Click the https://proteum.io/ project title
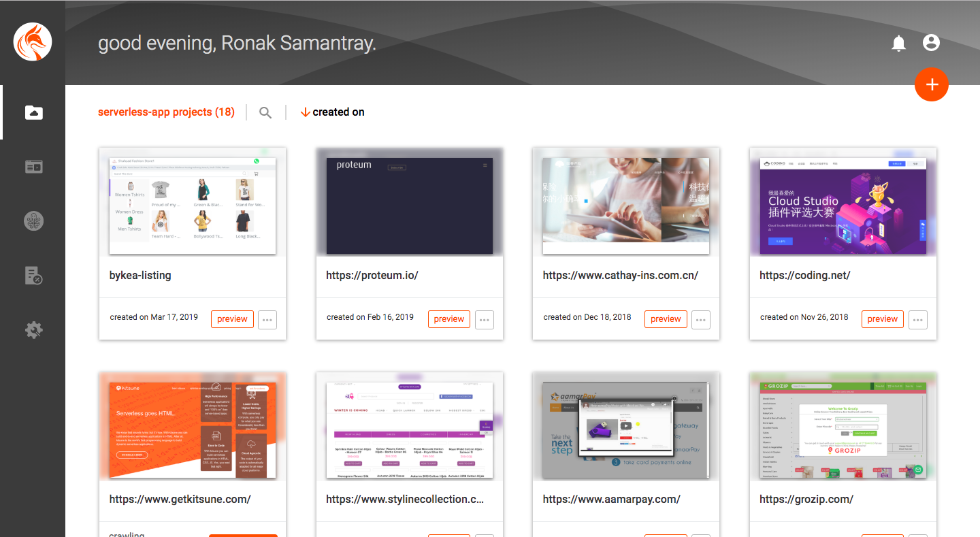Image resolution: width=980 pixels, height=537 pixels. (x=372, y=276)
